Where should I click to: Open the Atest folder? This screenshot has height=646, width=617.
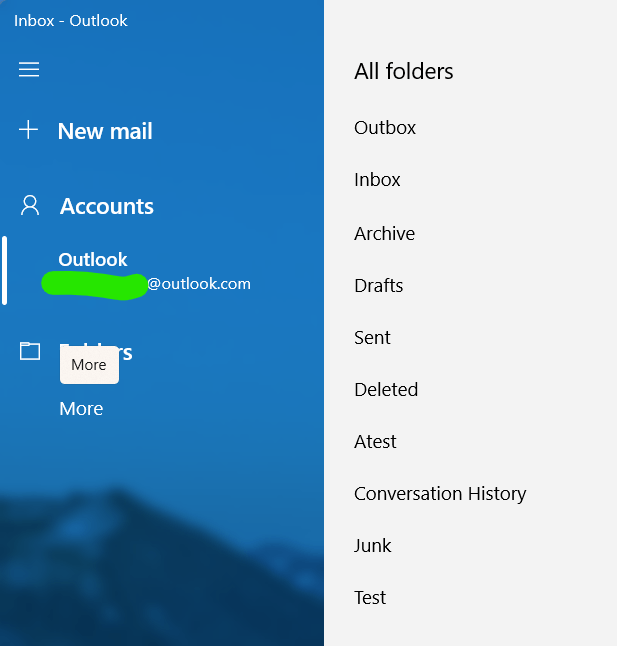[x=375, y=442]
